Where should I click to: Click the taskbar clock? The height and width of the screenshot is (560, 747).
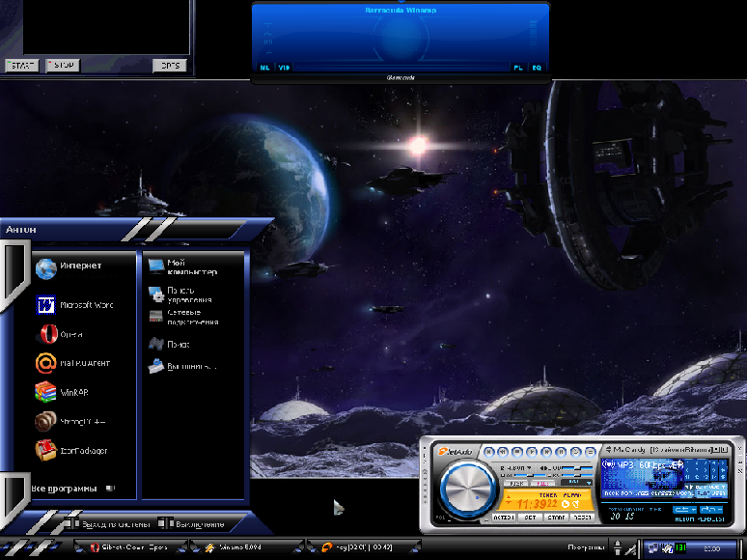711,548
